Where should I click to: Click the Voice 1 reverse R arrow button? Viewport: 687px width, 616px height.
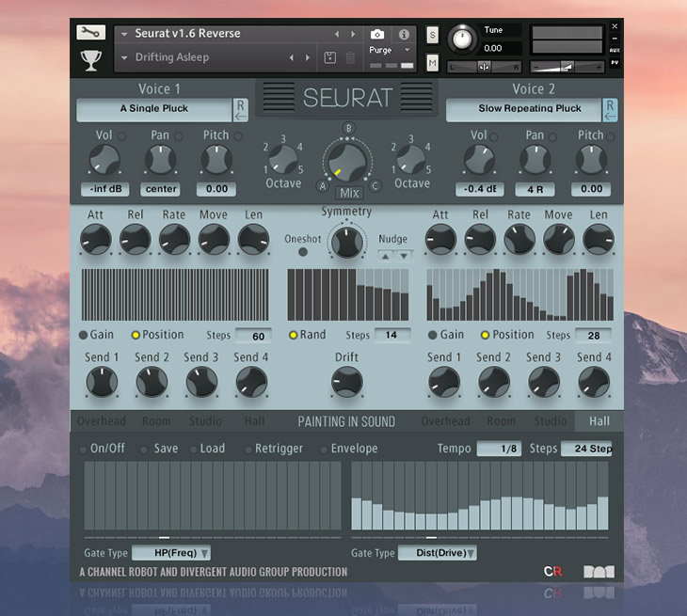coord(240,110)
